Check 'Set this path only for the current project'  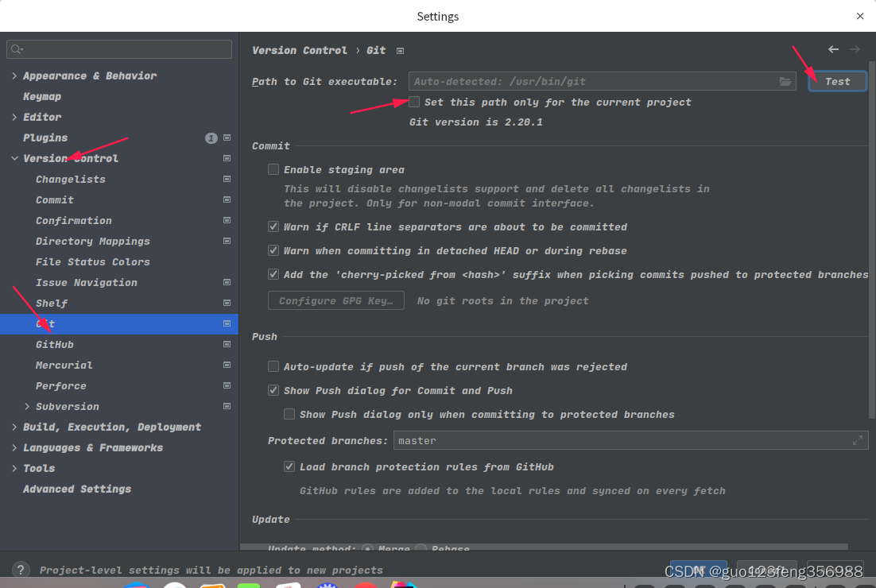click(x=414, y=102)
